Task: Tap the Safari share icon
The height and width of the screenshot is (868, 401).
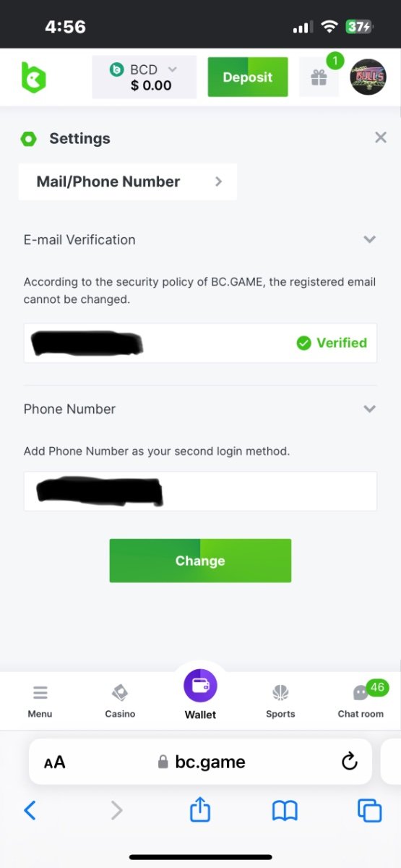Action: [x=199, y=810]
